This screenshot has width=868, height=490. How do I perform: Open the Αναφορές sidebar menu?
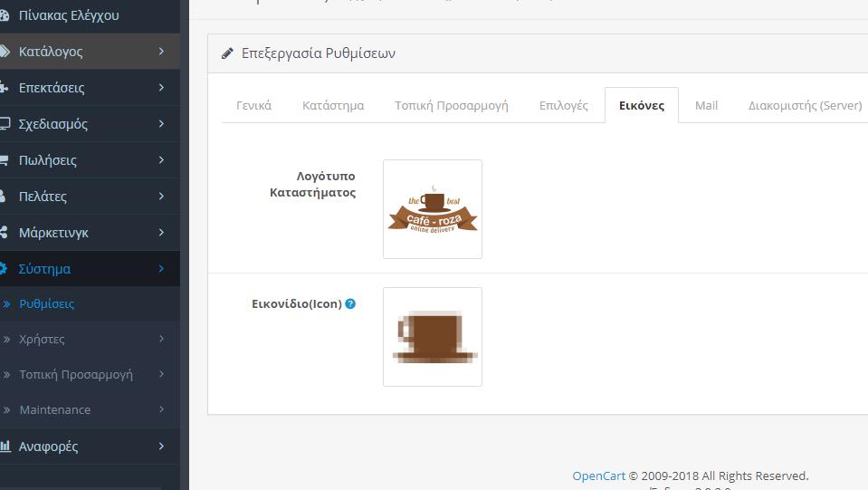[90, 447]
